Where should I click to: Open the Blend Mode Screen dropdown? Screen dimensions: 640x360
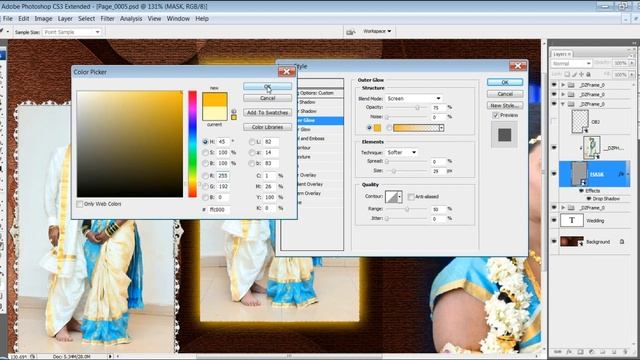[414, 98]
